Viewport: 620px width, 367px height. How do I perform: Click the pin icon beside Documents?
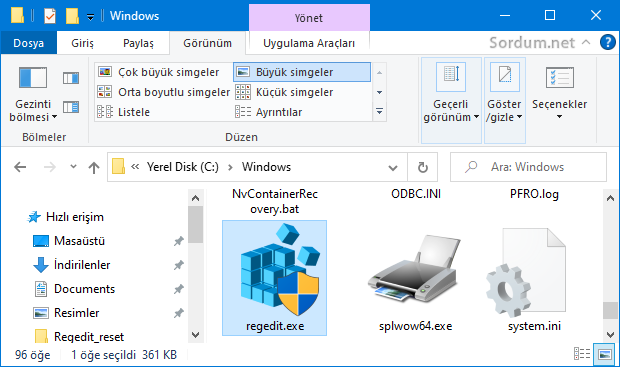click(x=179, y=289)
